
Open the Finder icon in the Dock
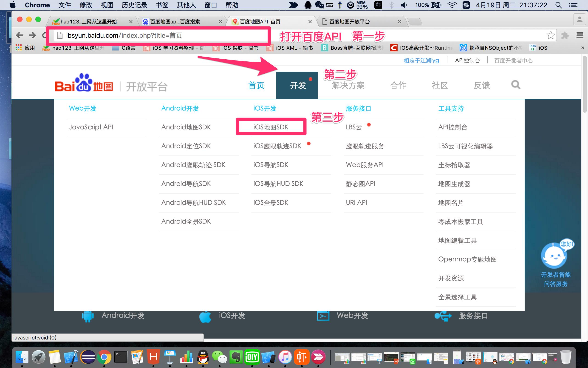[22, 357]
